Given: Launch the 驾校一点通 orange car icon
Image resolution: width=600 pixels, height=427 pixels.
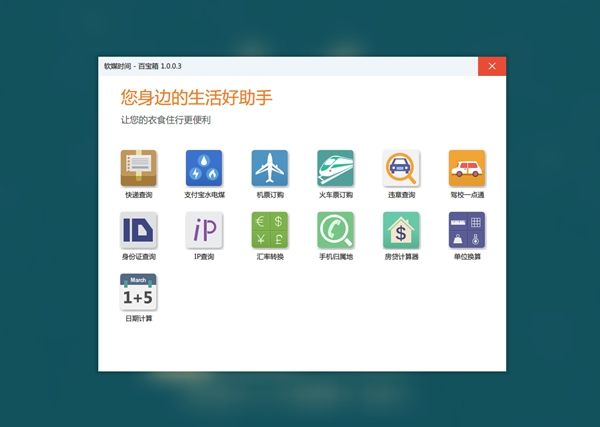Looking at the screenshot, I should pyautogui.click(x=467, y=168).
